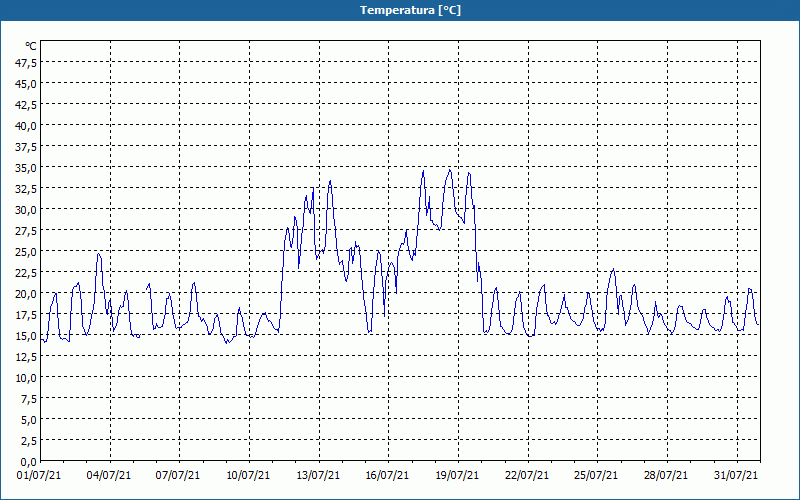Image resolution: width=800 pixels, height=500 pixels.
Task: Click the 31/07/21 date label
Action: [x=736, y=476]
